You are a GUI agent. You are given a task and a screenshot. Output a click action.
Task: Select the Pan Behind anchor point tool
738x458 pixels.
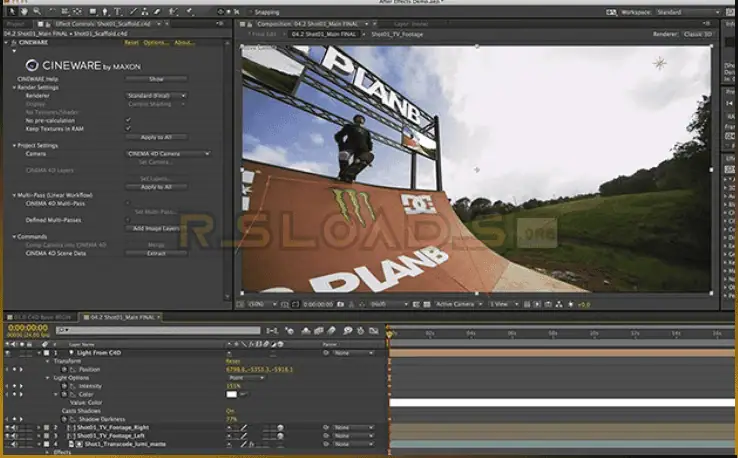(x=77, y=12)
